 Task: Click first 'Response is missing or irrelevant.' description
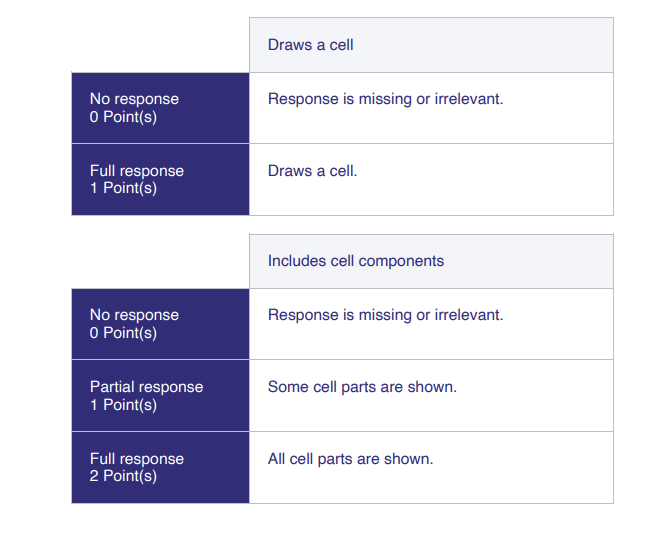pyautogui.click(x=385, y=99)
